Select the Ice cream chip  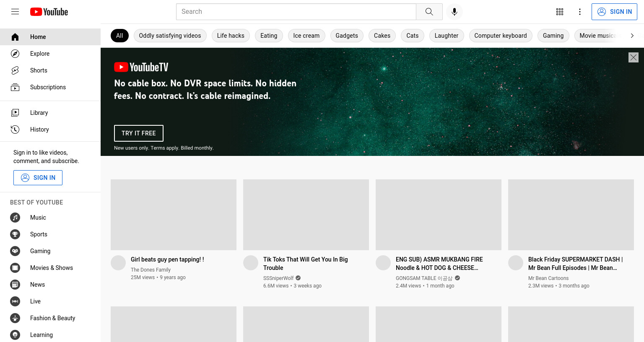[306, 36]
